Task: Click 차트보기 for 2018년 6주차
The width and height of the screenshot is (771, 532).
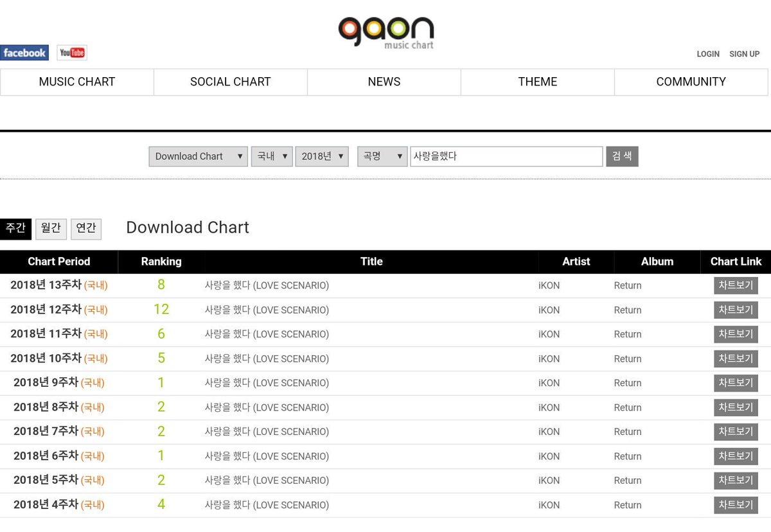Action: coord(736,456)
